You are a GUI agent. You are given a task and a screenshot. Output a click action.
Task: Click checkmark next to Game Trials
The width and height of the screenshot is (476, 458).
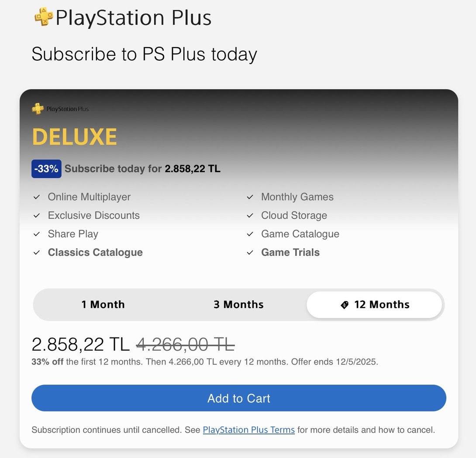point(250,253)
